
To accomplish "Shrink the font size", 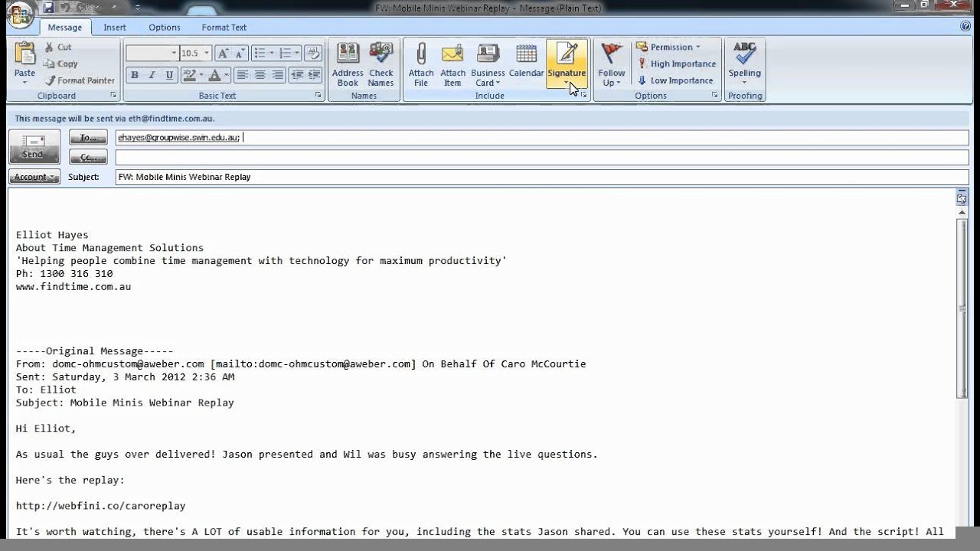I will [x=240, y=54].
